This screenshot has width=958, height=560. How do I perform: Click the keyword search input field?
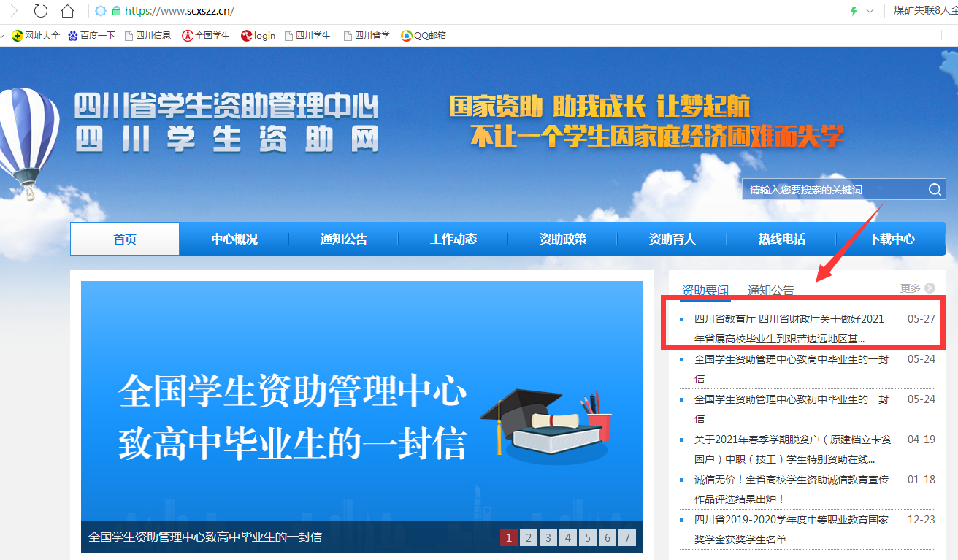coord(832,190)
